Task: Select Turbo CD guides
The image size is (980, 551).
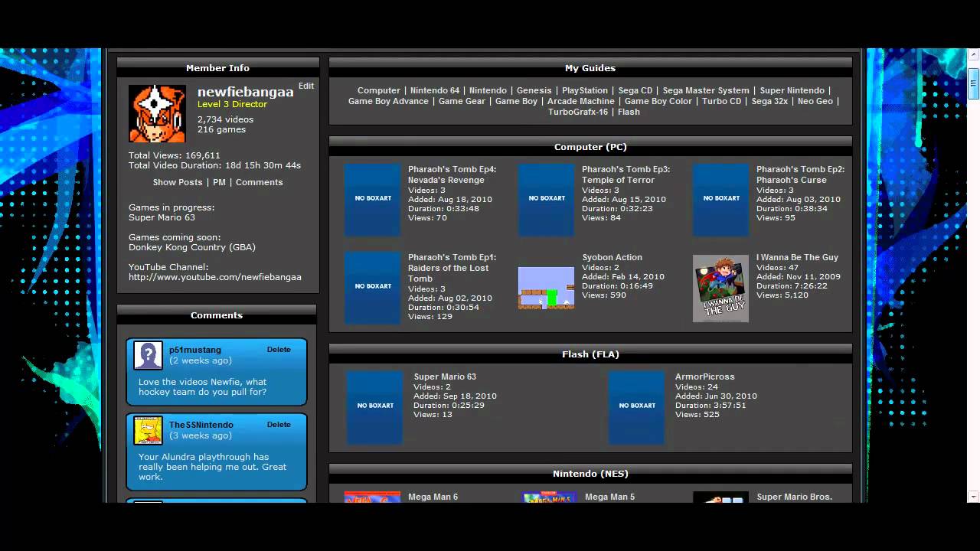Action: click(x=722, y=101)
